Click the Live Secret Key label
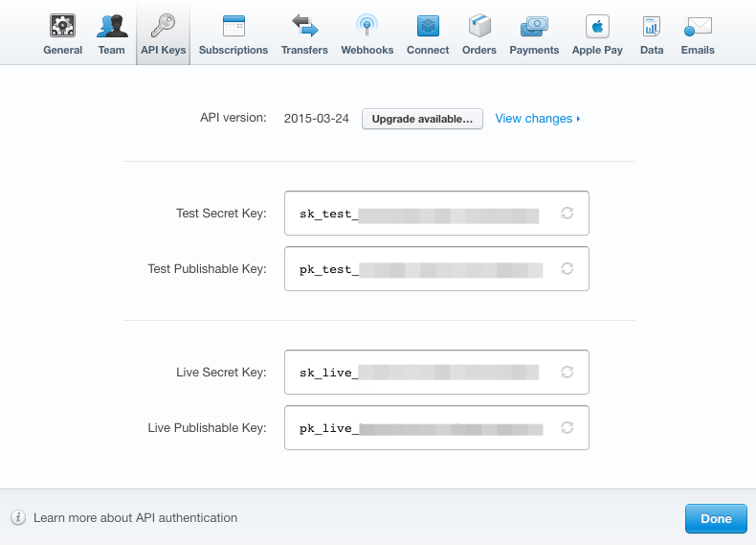Viewport: 756px width, 545px height. tap(221, 373)
